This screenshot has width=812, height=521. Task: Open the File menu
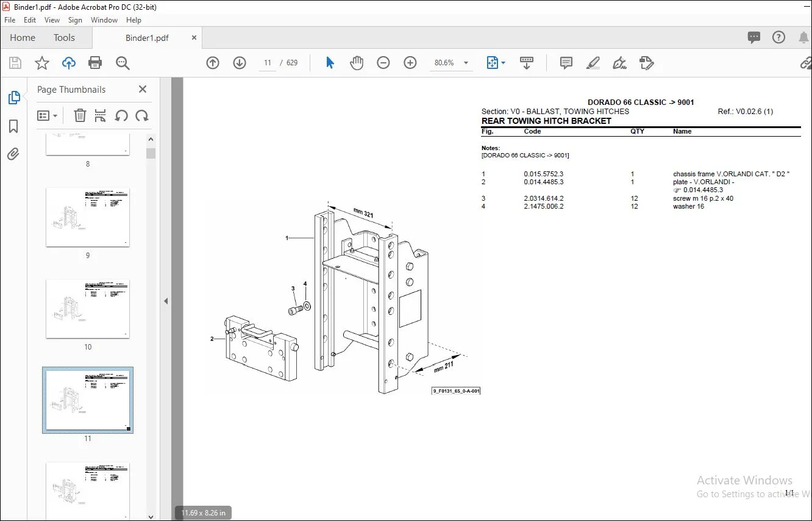[x=10, y=20]
